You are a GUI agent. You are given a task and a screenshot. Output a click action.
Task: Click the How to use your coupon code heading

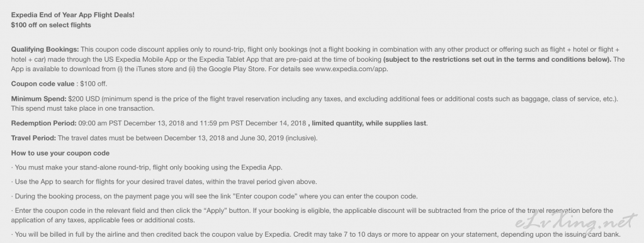coord(60,153)
